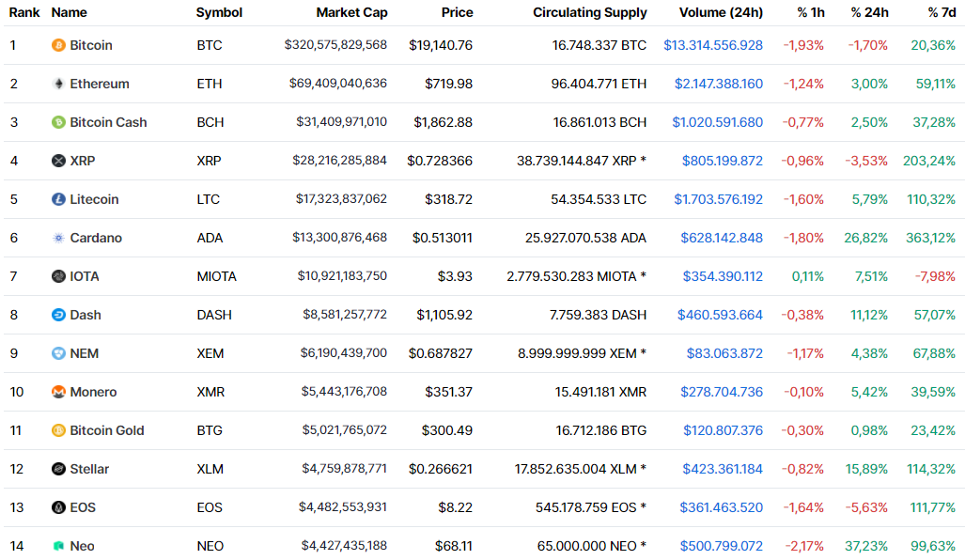The height and width of the screenshot is (560, 965).
Task: Click the XRP logo icon
Action: click(x=58, y=161)
